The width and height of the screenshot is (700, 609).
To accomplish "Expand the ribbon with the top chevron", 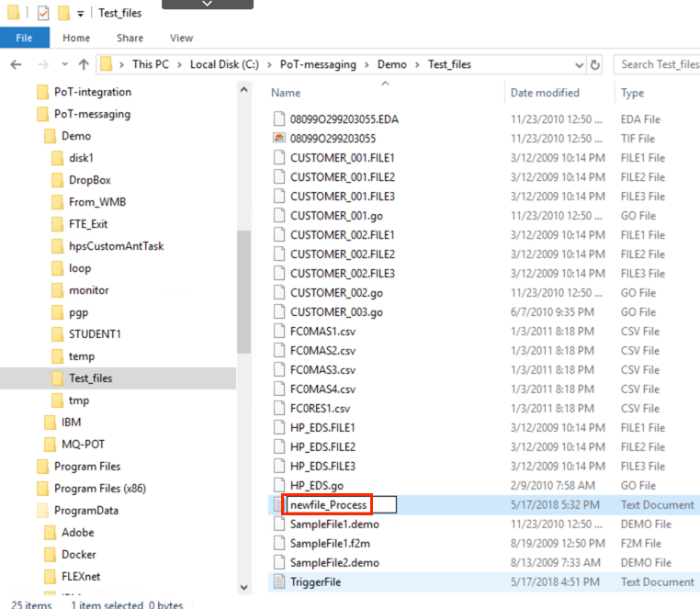I will (208, 4).
